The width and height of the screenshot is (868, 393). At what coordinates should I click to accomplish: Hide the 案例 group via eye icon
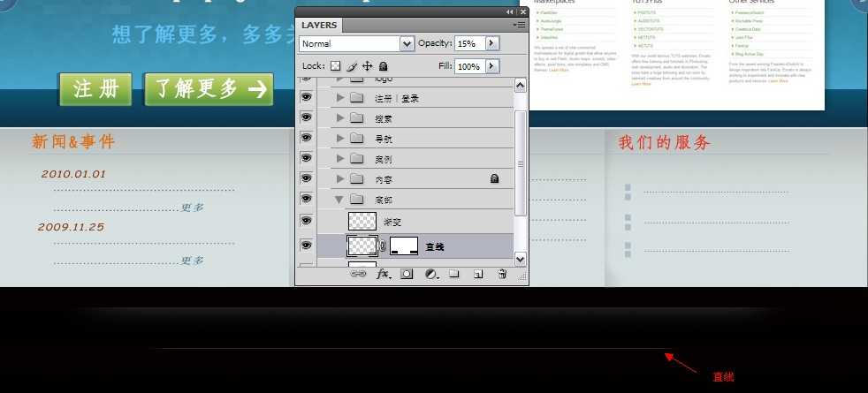tap(306, 158)
